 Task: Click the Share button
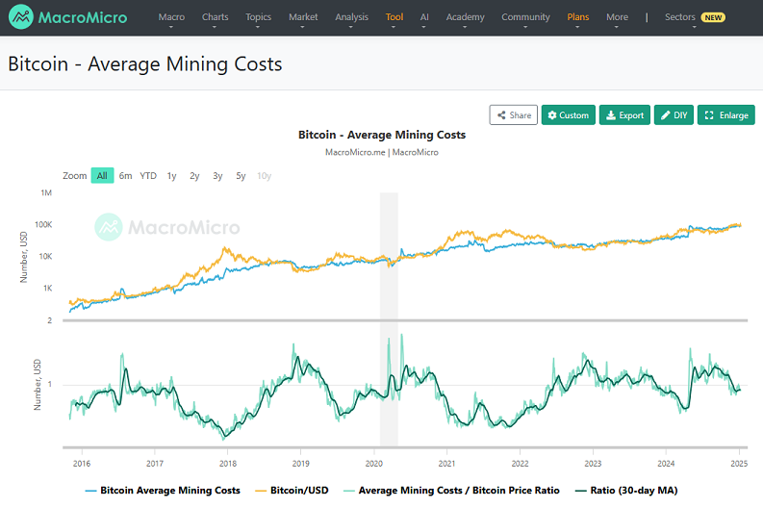514,114
